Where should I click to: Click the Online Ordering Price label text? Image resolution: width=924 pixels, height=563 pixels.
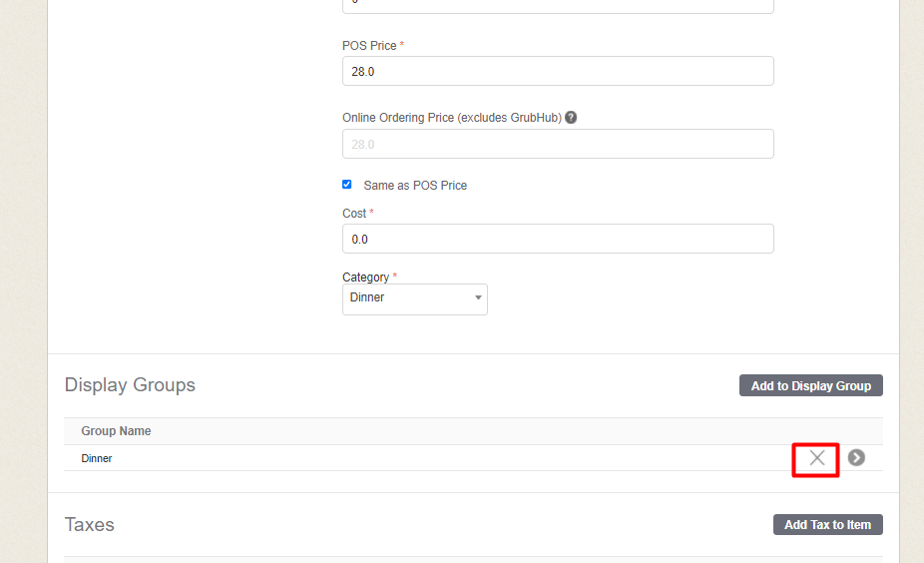click(451, 117)
